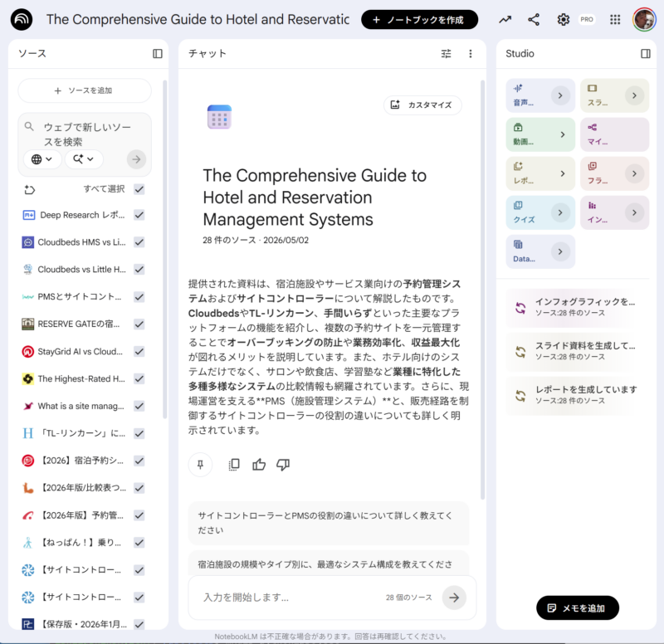This screenshot has height=644, width=664.
Task: Pin the summary to notes
Action: tap(200, 465)
